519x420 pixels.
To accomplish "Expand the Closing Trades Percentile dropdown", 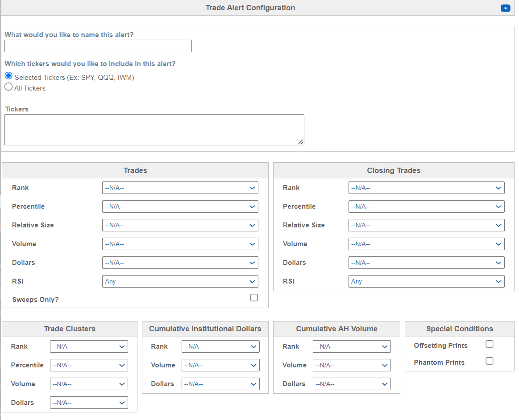I will (x=426, y=207).
